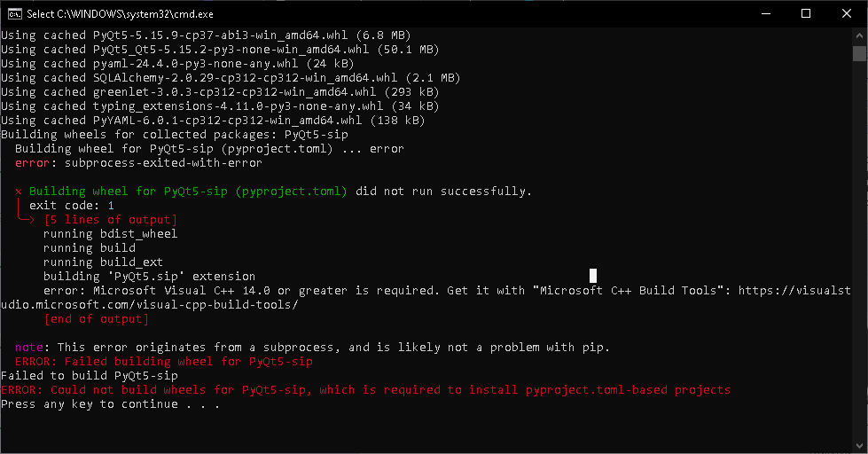This screenshot has width=868, height=454.
Task: Click the white selection cursor block
Action: pos(593,276)
